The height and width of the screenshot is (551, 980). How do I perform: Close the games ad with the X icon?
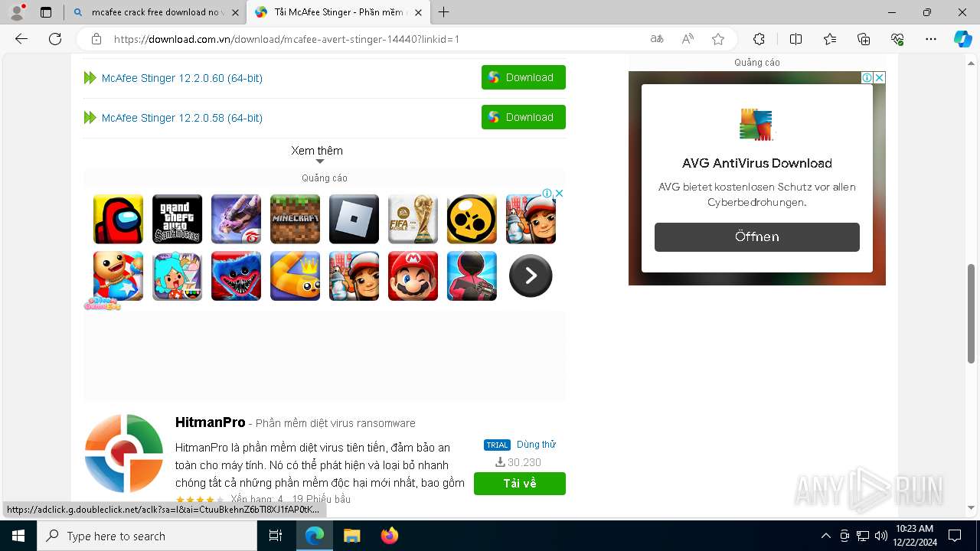pyautogui.click(x=559, y=194)
